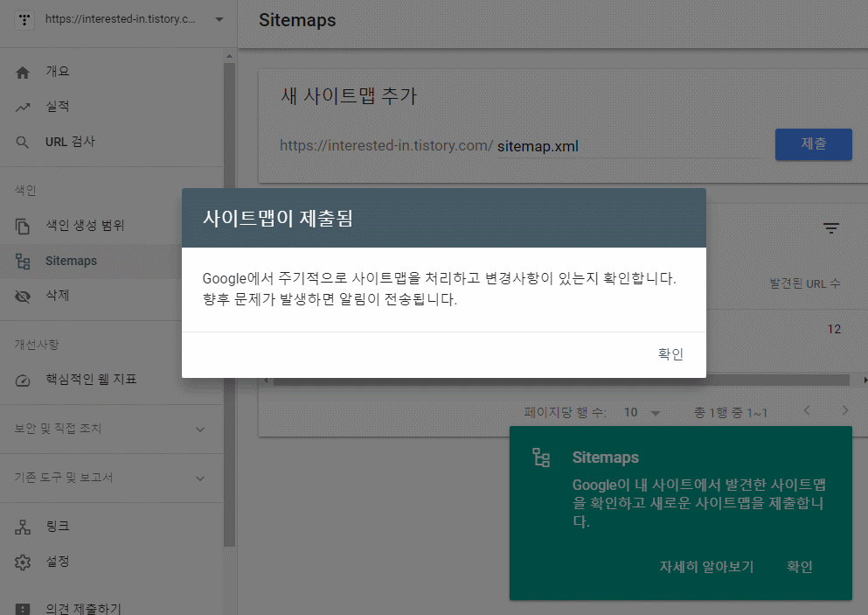Click the Sitemaps page heading
The width and height of the screenshot is (868, 615).
297,20
